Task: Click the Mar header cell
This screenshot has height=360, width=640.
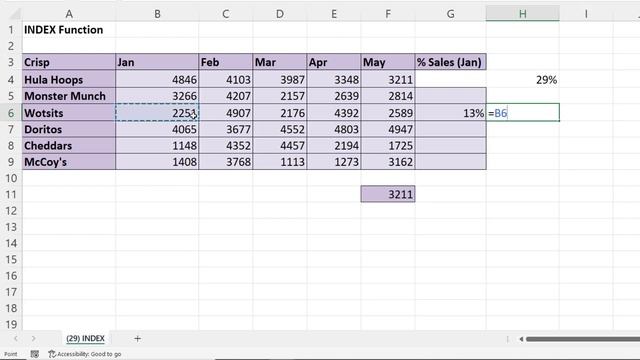Action: 280,62
